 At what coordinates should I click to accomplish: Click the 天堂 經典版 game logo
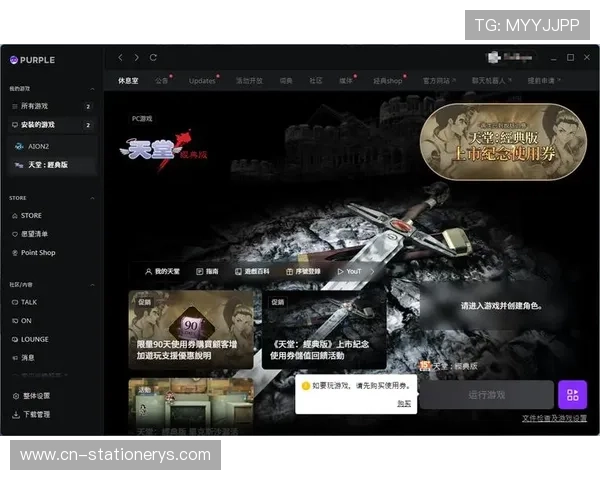(163, 150)
